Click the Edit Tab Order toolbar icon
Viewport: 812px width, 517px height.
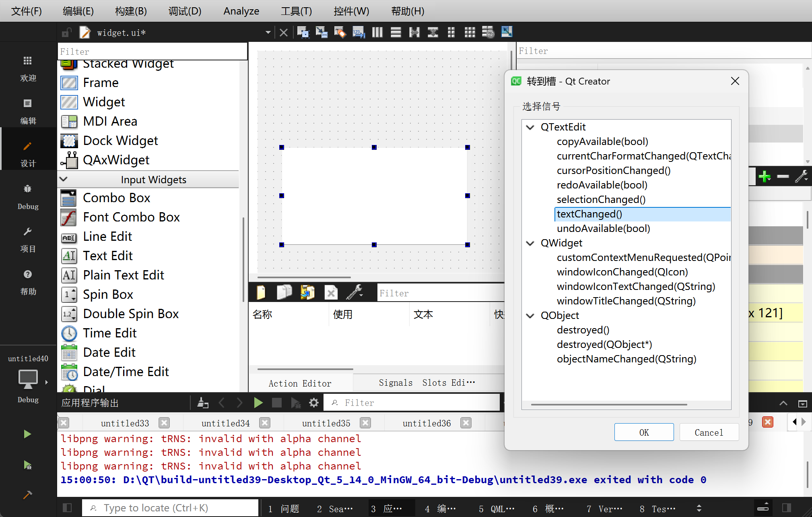(358, 32)
